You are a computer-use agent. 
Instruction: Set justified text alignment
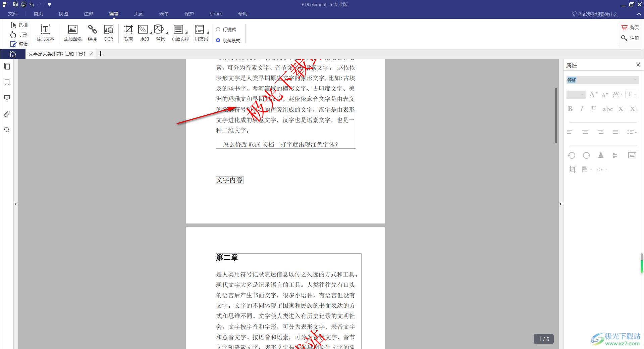[x=615, y=132]
